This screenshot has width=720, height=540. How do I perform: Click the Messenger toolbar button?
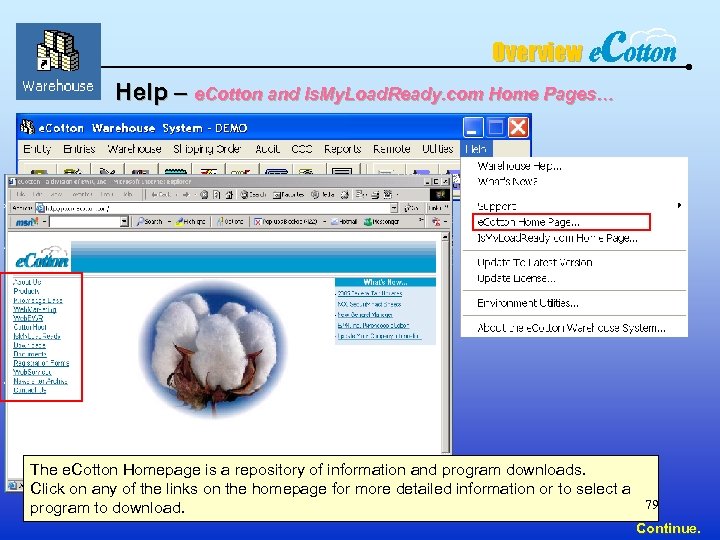pos(382,222)
